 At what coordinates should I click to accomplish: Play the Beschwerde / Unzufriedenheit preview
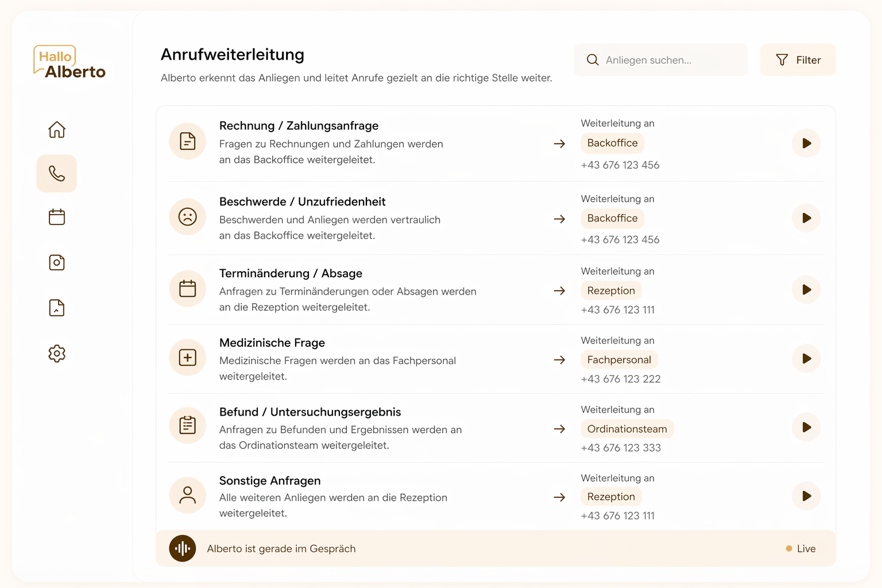tap(806, 218)
